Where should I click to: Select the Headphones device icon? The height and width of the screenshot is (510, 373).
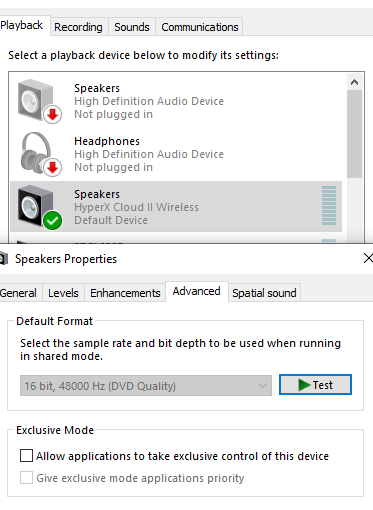[x=41, y=154]
